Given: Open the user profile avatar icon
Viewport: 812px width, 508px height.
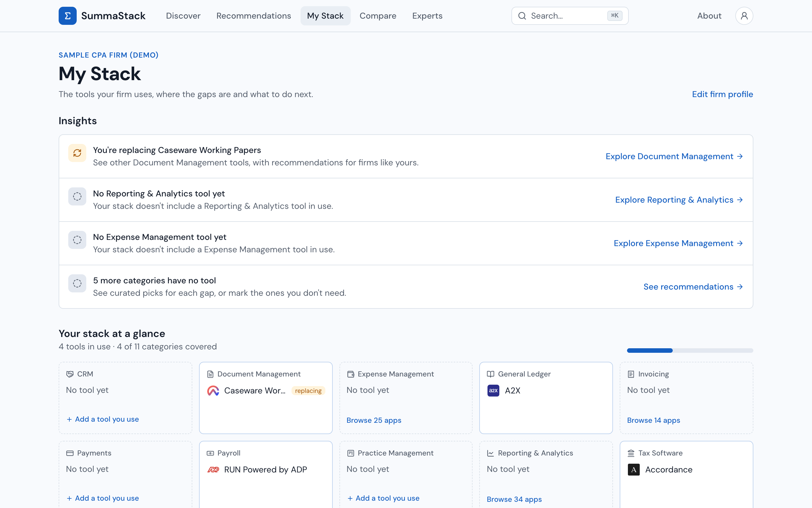Looking at the screenshot, I should pos(744,16).
